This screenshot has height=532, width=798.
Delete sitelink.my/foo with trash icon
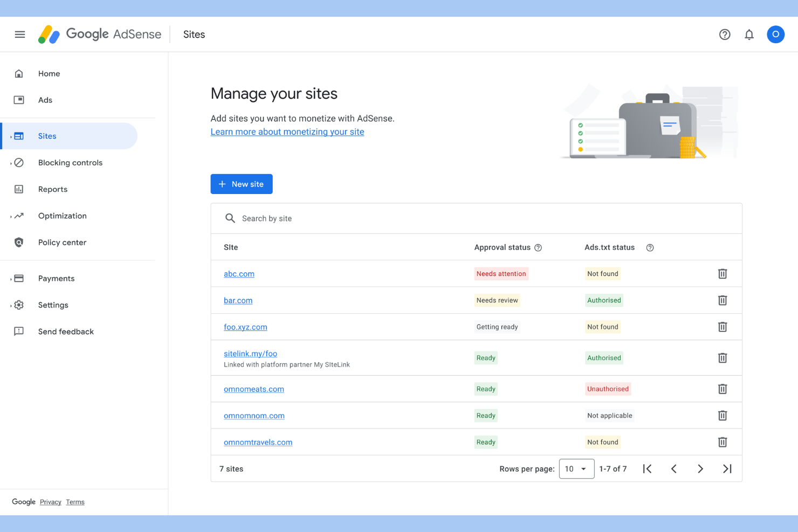tap(723, 358)
